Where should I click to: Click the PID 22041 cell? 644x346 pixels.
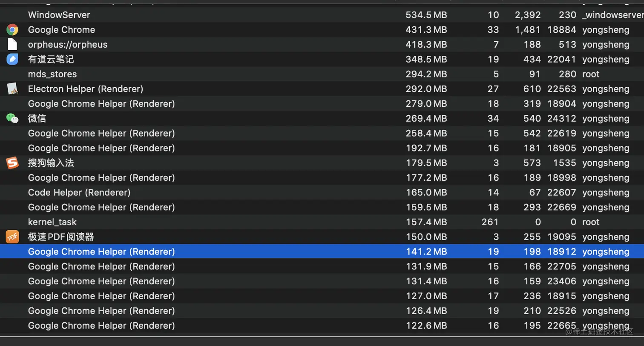[562, 59]
